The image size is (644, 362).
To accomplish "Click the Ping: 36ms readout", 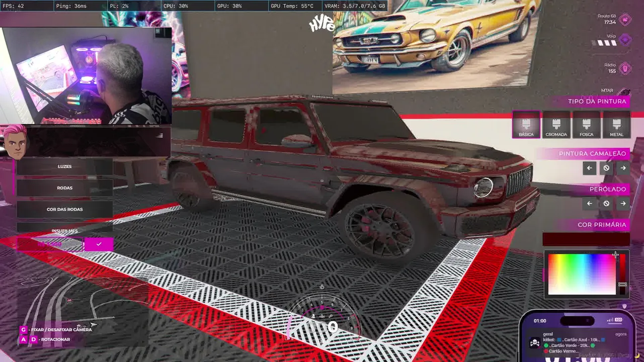I will [71, 6].
